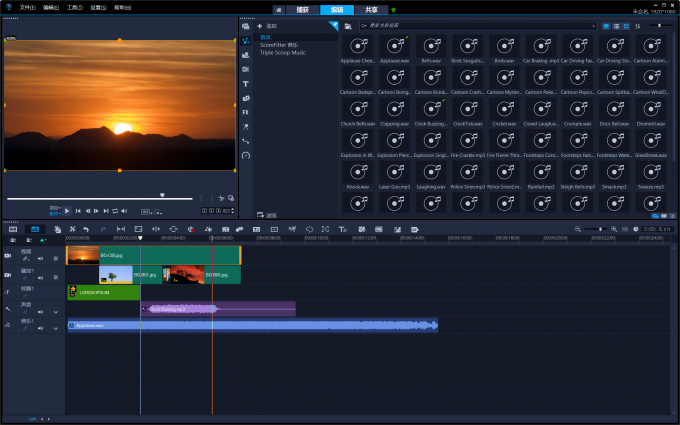Expand the Music 1 track chevron
Image resolution: width=680 pixels, height=425 pixels.
(56, 328)
